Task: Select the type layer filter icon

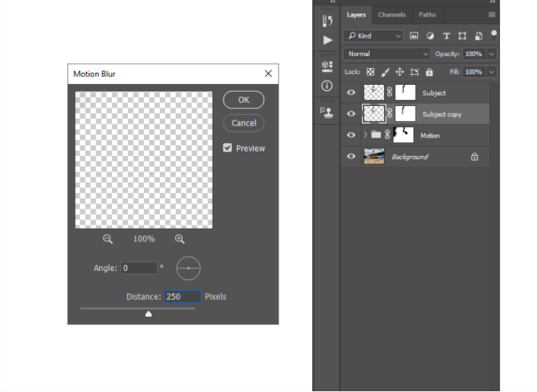Action: [446, 36]
